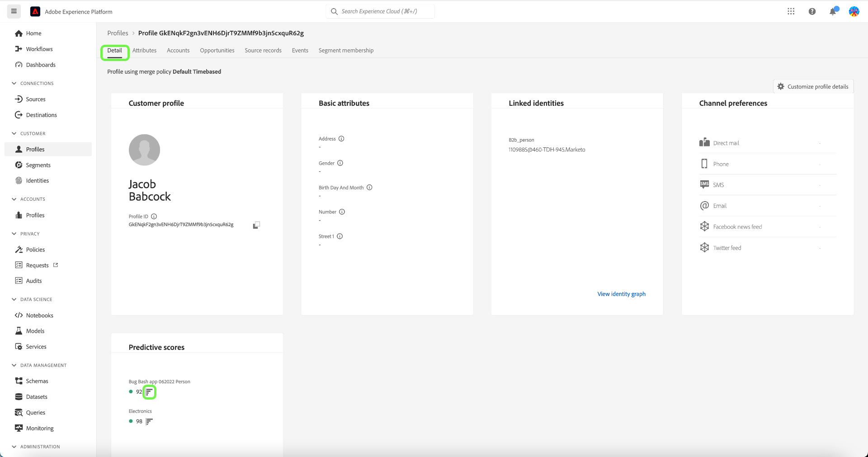Open Schemas in sidebar
The height and width of the screenshot is (457, 868).
pos(48,382)
